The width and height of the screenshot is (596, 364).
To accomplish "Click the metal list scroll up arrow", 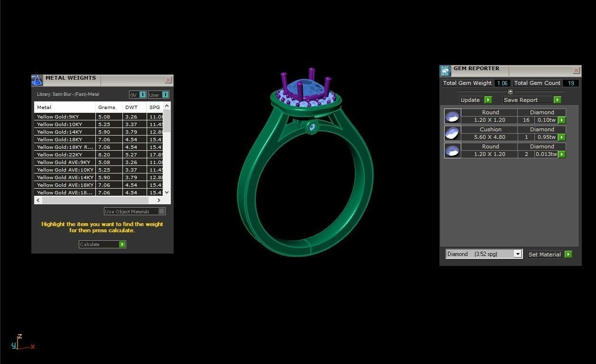I will click(x=167, y=106).
